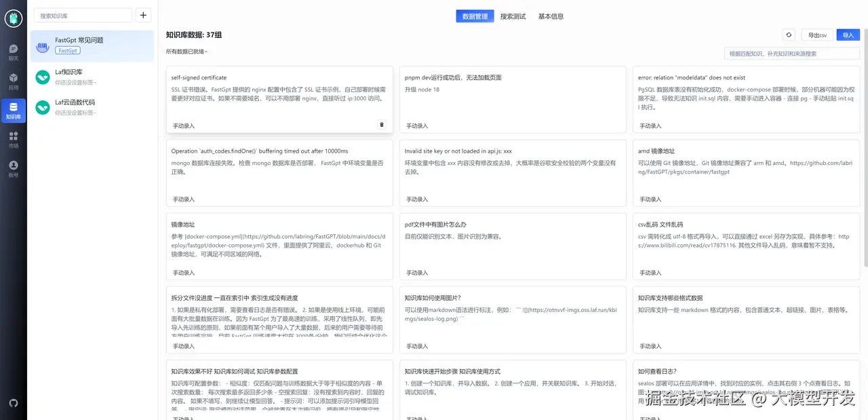Open the self-signed certificate data card
Image resolution: width=868 pixels, height=420 pixels.
click(x=279, y=99)
